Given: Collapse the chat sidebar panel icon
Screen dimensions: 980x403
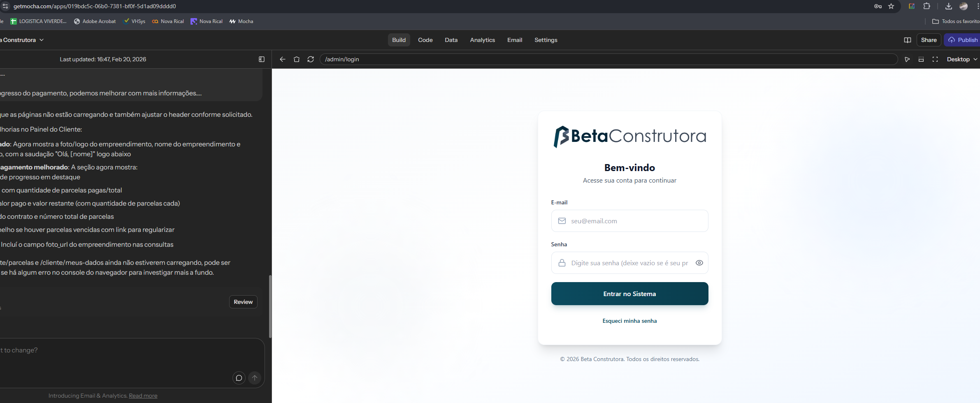Looking at the screenshot, I should pos(261,59).
